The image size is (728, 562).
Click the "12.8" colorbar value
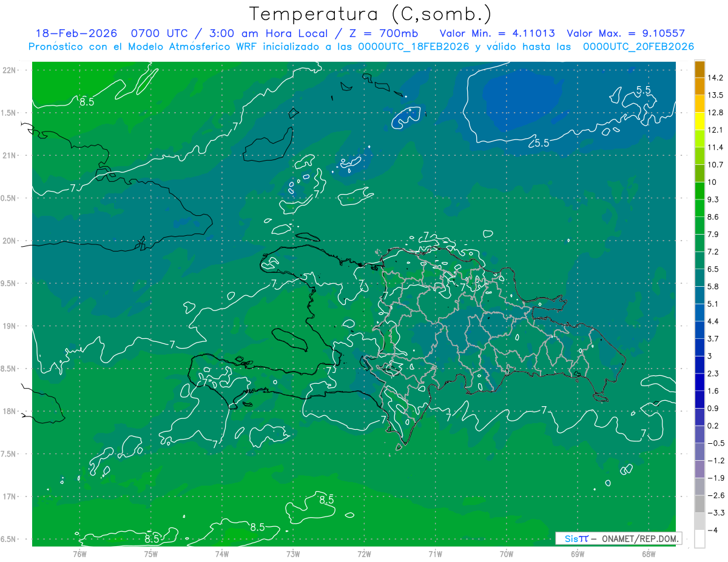tap(716, 113)
